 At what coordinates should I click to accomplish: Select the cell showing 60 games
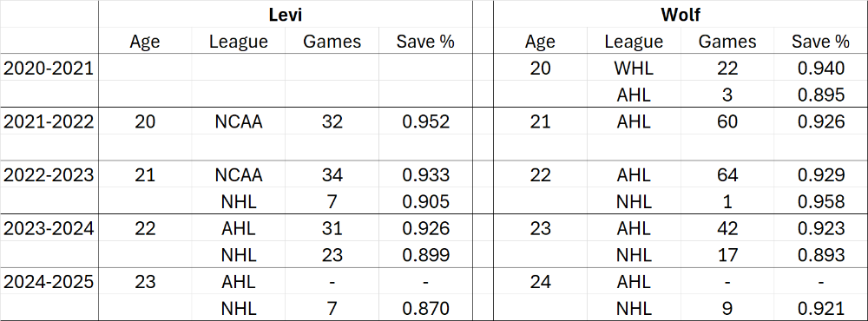click(x=727, y=121)
